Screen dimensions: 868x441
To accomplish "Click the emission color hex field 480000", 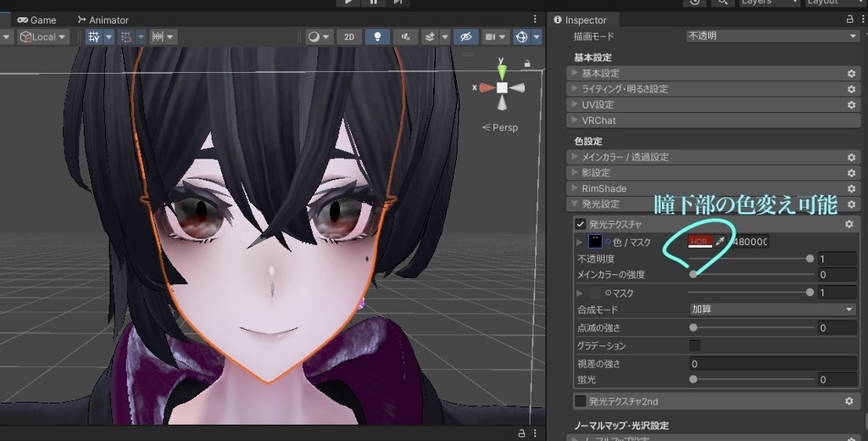I will pyautogui.click(x=748, y=242).
